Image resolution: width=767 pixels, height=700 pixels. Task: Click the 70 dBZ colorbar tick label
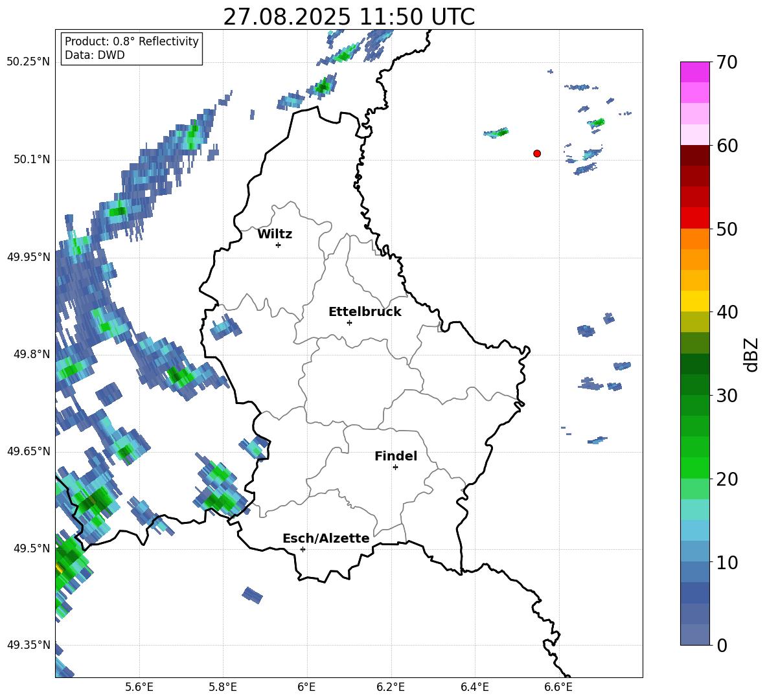coord(727,63)
